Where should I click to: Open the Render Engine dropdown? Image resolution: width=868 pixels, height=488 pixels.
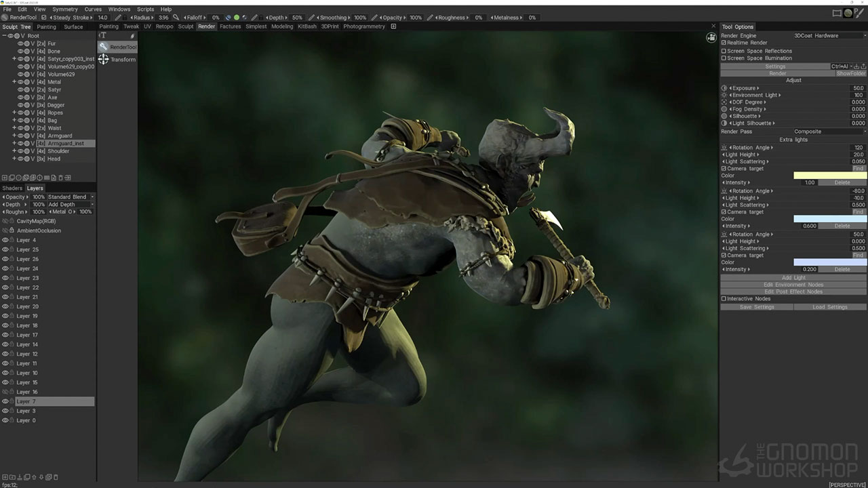tap(829, 35)
